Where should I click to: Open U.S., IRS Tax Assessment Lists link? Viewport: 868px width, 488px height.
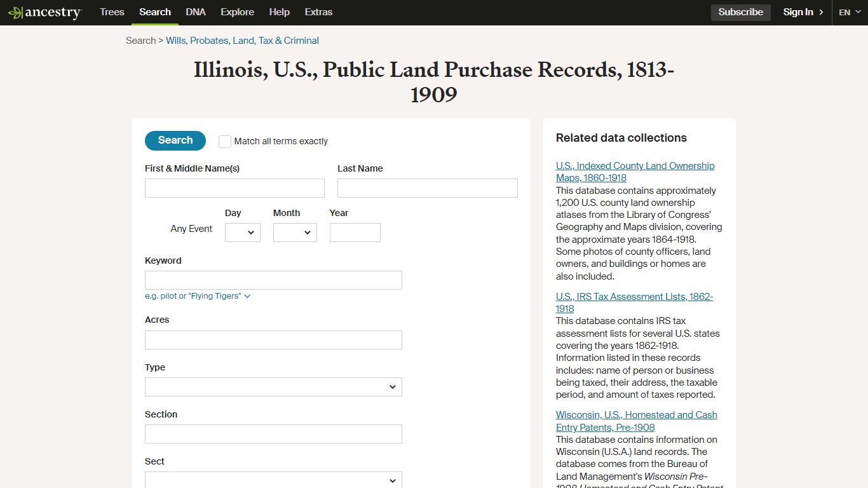click(634, 302)
